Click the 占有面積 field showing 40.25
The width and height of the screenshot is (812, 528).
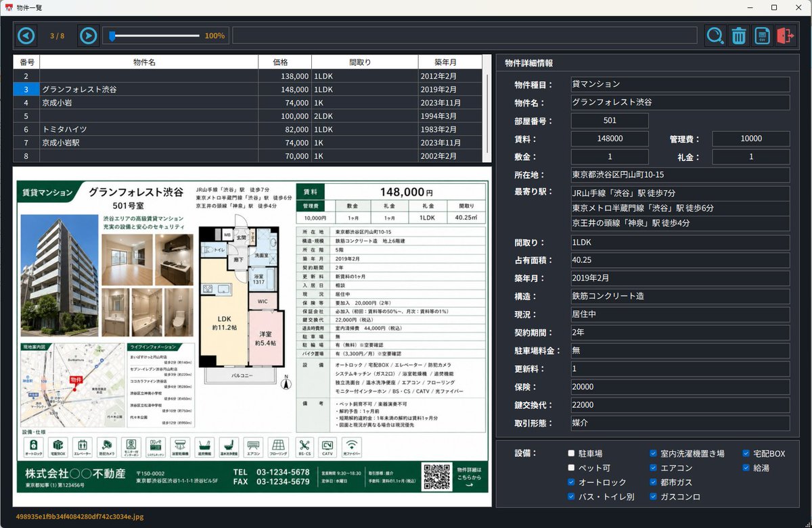click(x=680, y=260)
